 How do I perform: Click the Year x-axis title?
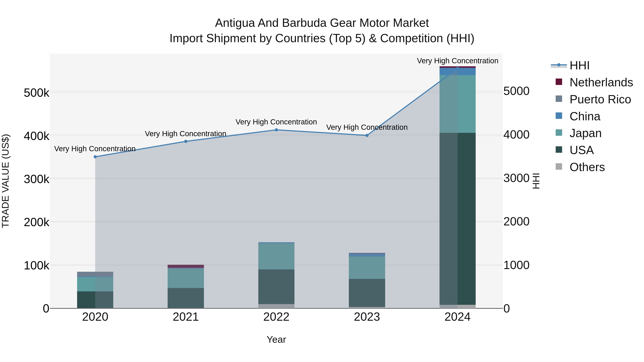pos(277,340)
